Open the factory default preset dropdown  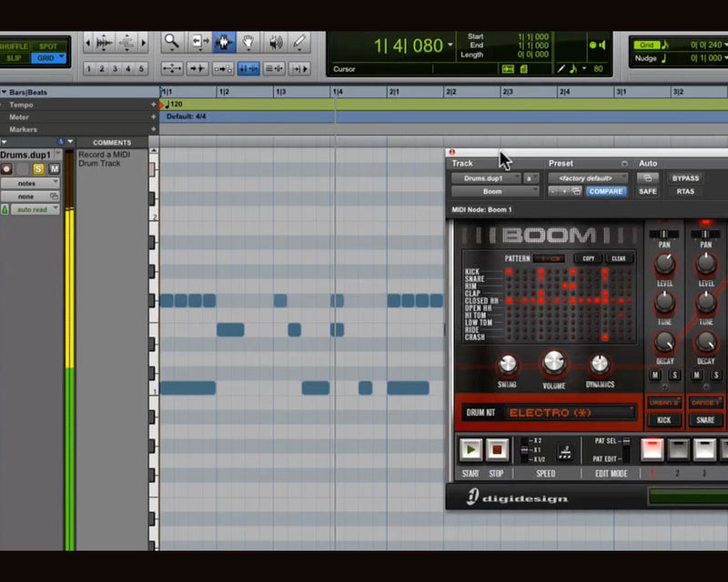click(x=587, y=178)
